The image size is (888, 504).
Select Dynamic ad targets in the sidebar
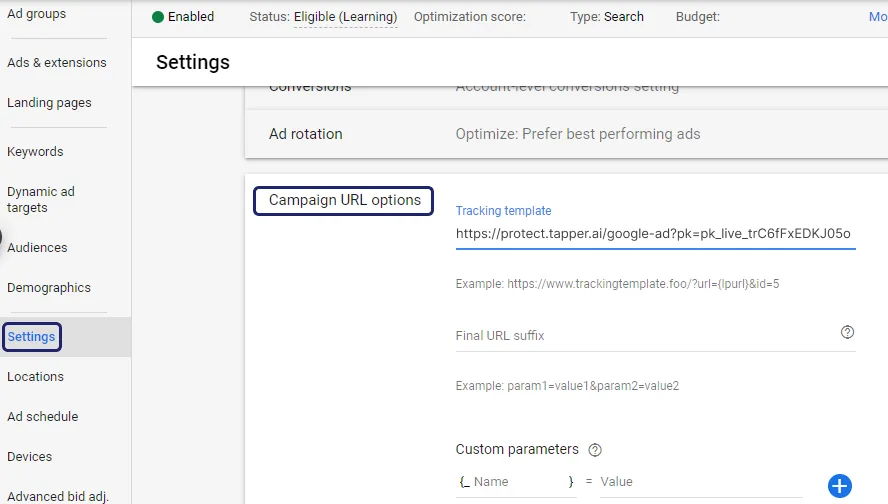[41, 199]
